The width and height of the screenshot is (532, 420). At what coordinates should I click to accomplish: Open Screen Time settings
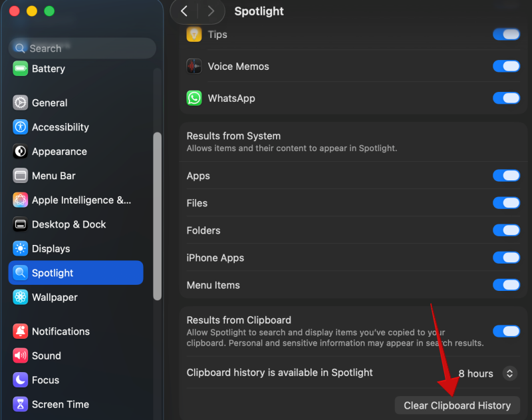(21, 404)
